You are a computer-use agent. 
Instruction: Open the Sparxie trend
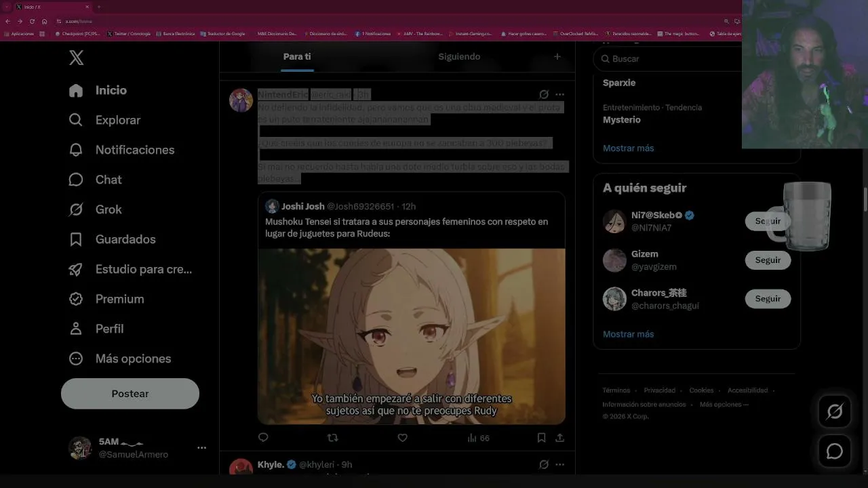619,83
